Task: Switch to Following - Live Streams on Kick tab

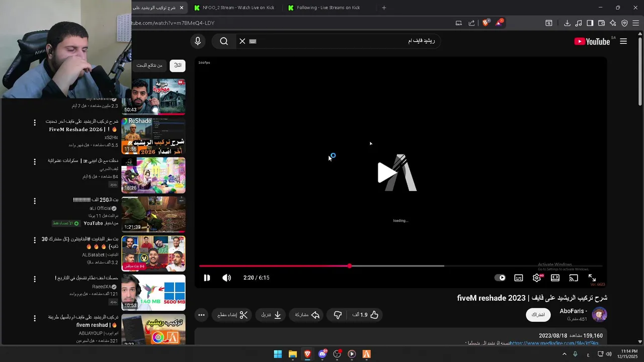Action: [328, 8]
